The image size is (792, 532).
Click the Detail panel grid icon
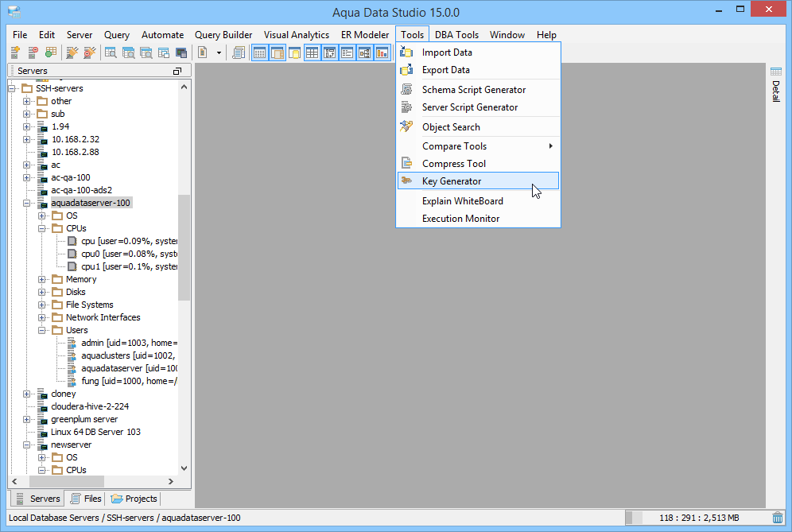click(x=776, y=72)
